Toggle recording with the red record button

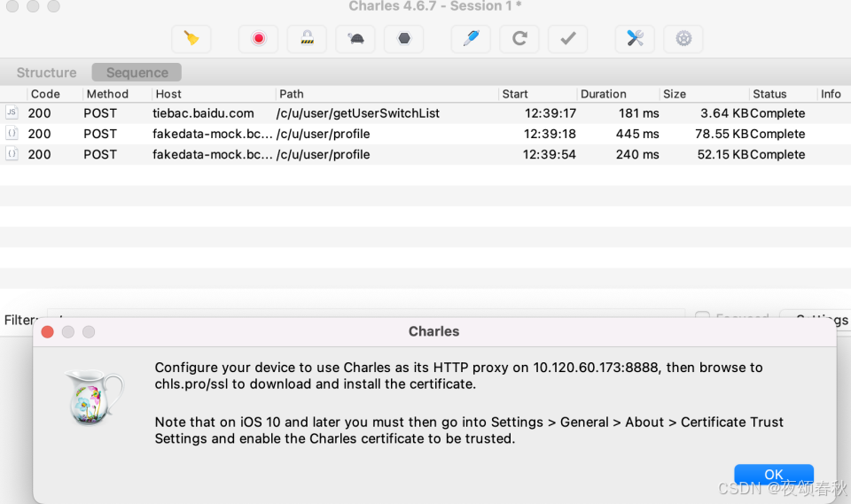click(258, 38)
